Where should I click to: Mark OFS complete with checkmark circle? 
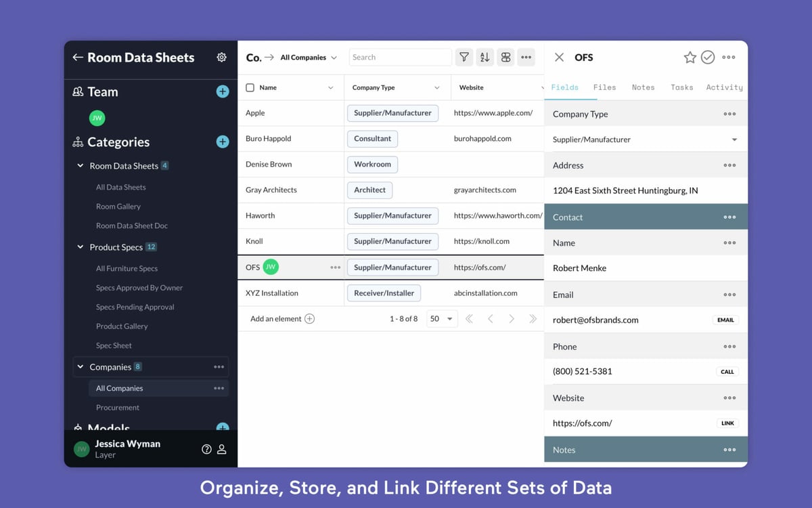pyautogui.click(x=708, y=58)
